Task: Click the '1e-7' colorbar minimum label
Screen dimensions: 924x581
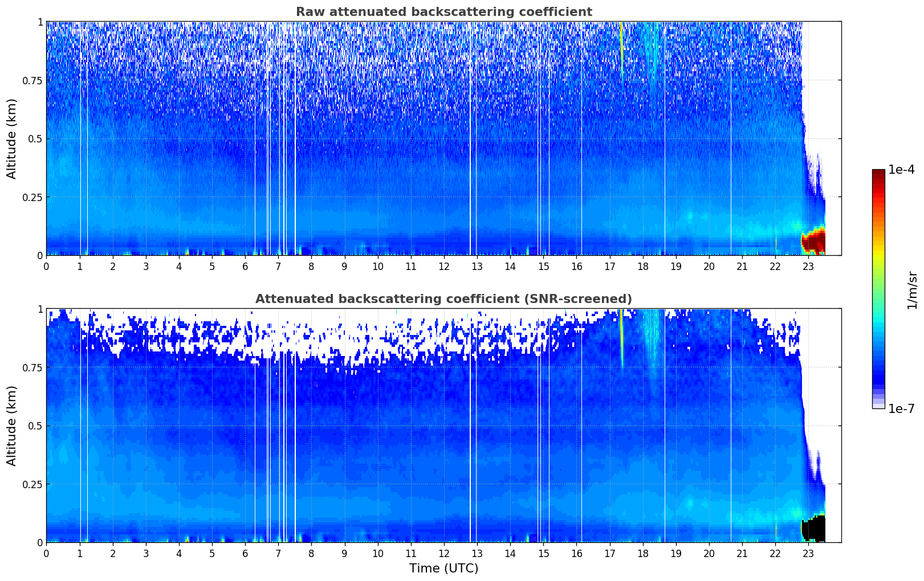Action: (901, 409)
